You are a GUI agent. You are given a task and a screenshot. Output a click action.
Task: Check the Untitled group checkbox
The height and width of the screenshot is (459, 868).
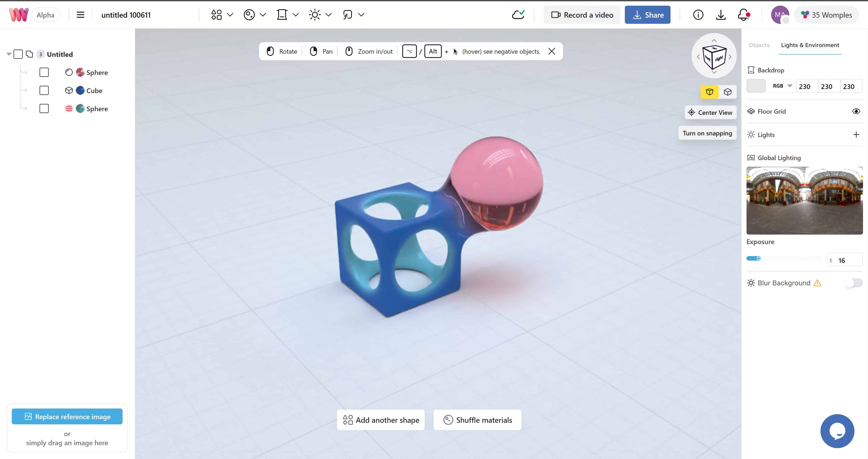click(x=18, y=54)
